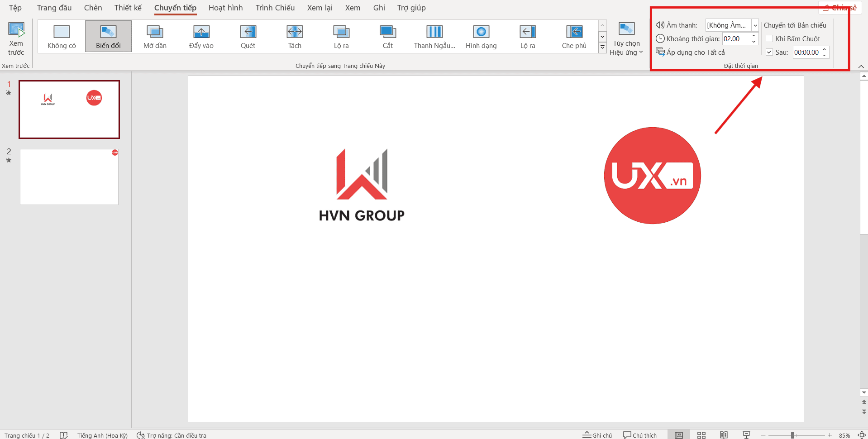Switch to Normal view icon

pos(679,435)
